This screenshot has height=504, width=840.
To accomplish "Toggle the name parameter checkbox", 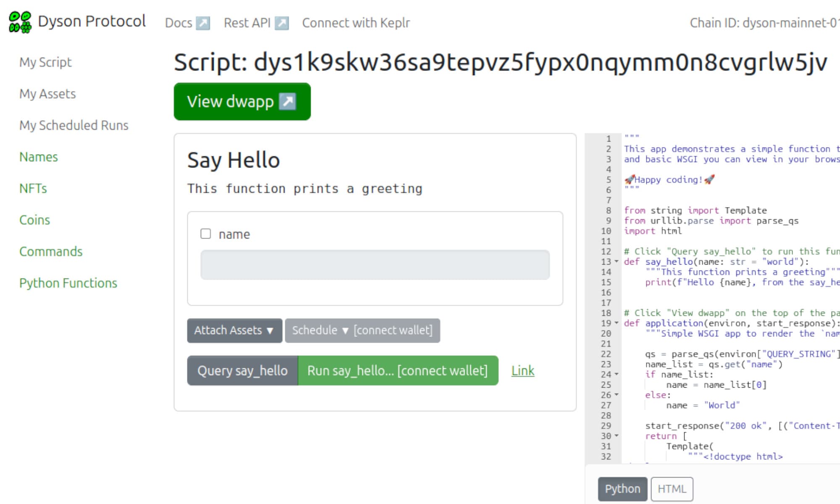I will pos(206,234).
